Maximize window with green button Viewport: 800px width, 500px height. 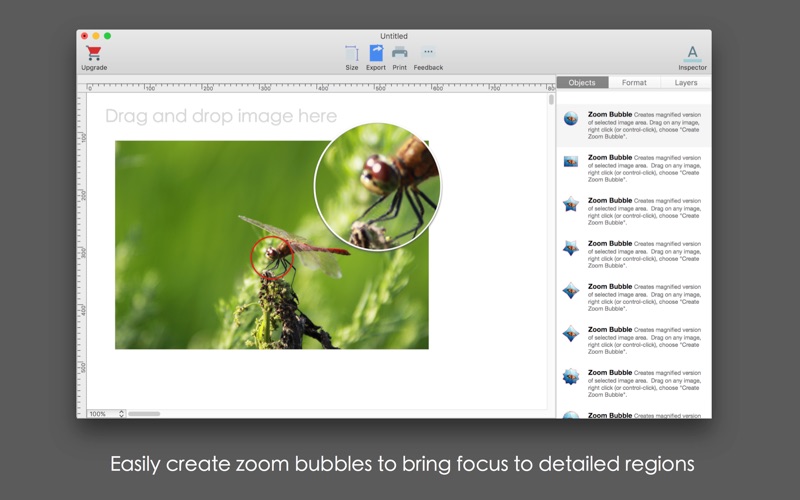click(x=108, y=36)
